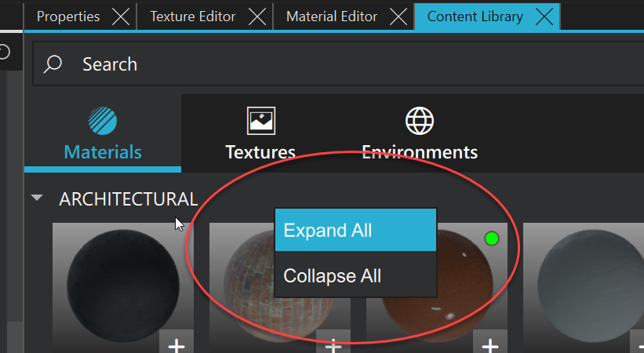Image resolution: width=644 pixels, height=353 pixels.
Task: Click the Textures picture icon
Action: pyautogui.click(x=260, y=121)
